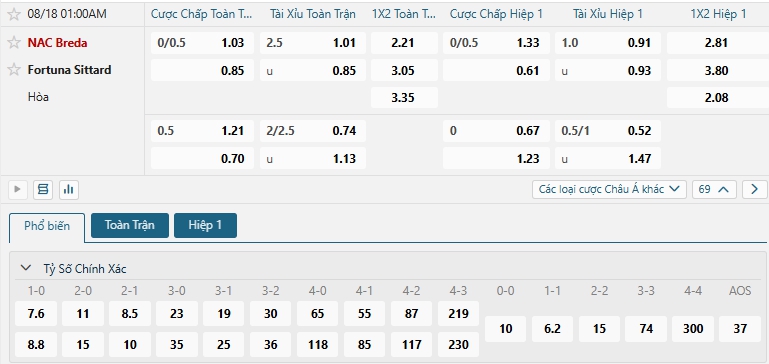
Task: Click the play live stream icon
Action: pos(18,189)
